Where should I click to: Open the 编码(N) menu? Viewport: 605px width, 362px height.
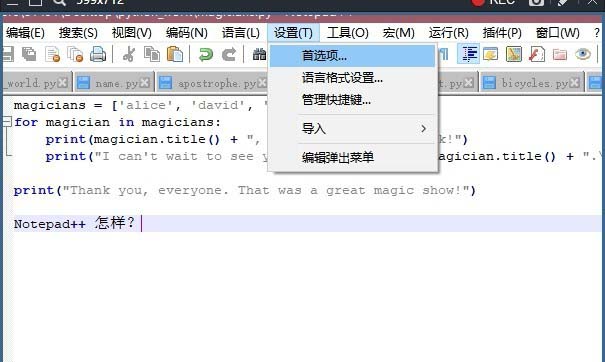[187, 33]
